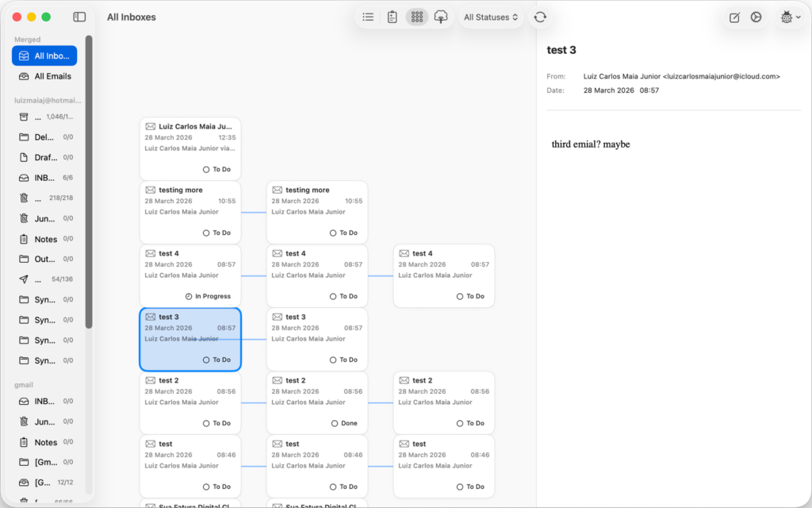Open the archive folder showing 1,046

[x=44, y=117]
